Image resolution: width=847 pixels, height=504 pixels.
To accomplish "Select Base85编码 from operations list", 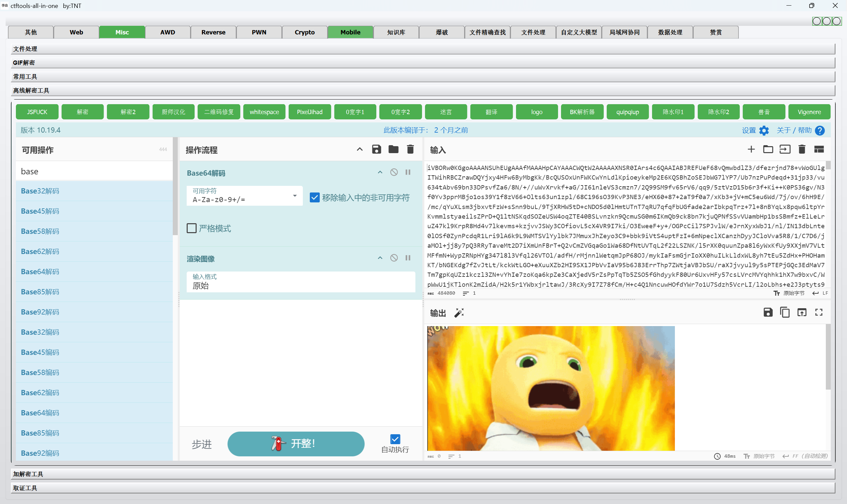I will pos(94,433).
